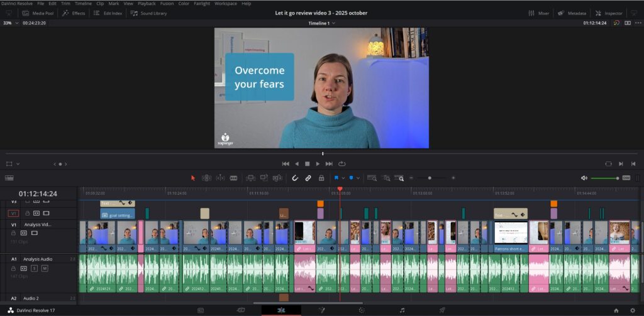Toggle timeline Snapping magnet icon
644x316 pixels.
[x=295, y=178]
